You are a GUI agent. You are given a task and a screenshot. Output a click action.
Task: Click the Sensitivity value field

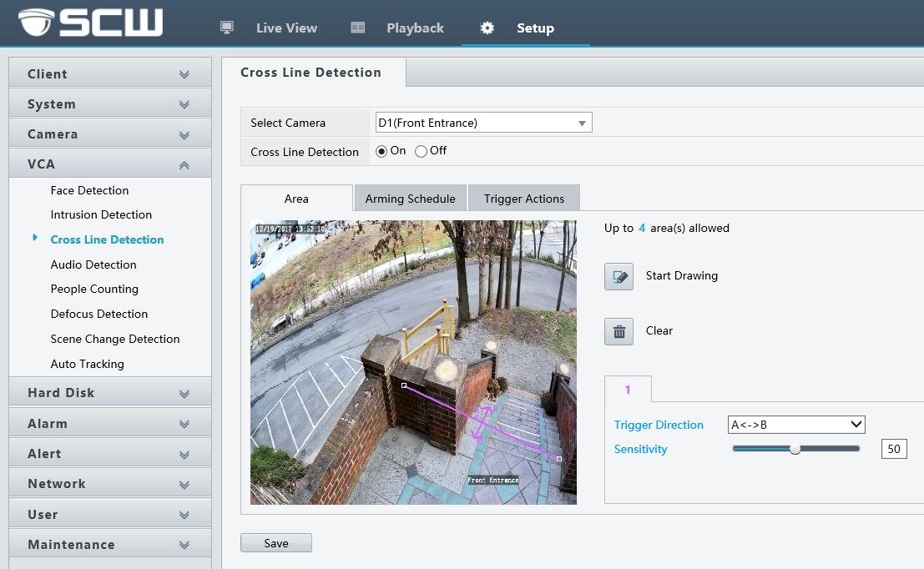[893, 449]
